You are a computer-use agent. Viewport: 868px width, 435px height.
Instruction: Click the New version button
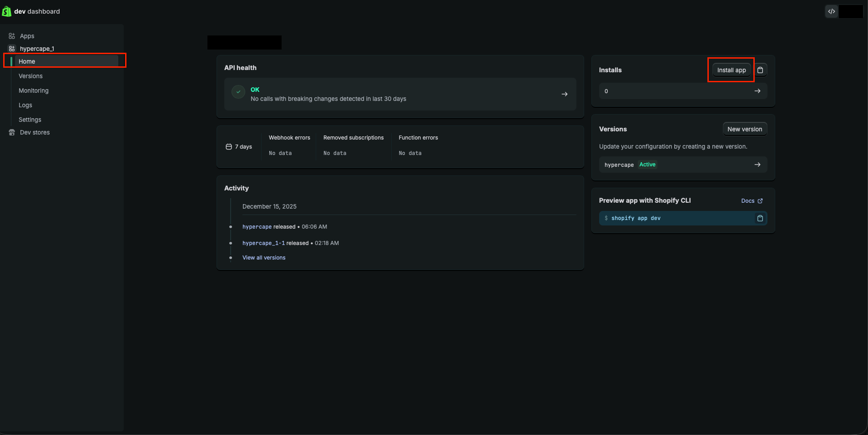click(x=745, y=129)
